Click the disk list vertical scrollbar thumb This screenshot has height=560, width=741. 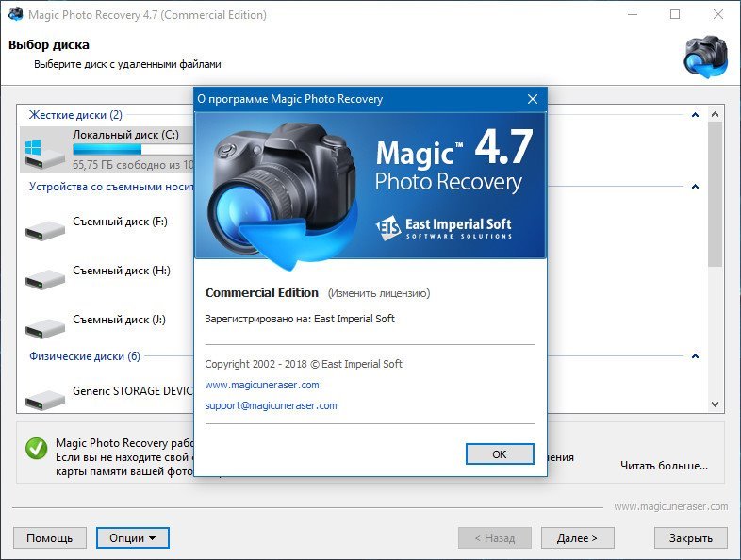(x=715, y=194)
